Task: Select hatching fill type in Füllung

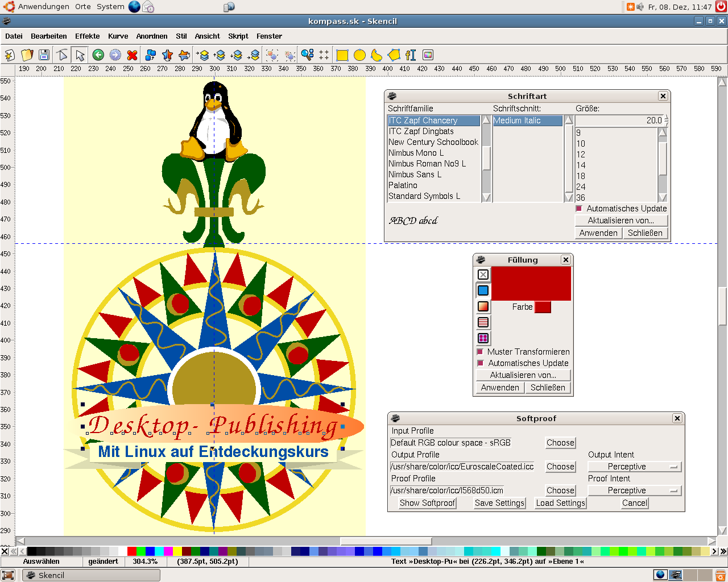Action: (x=483, y=322)
